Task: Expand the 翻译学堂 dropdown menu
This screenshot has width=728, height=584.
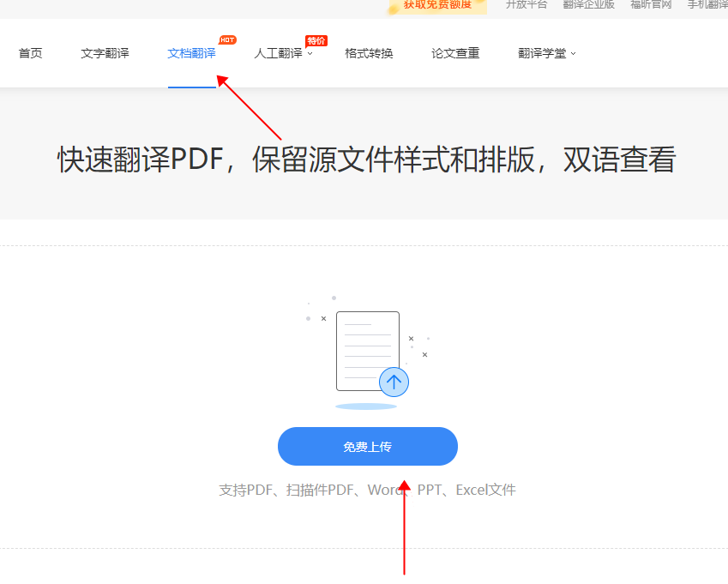Action: (547, 53)
